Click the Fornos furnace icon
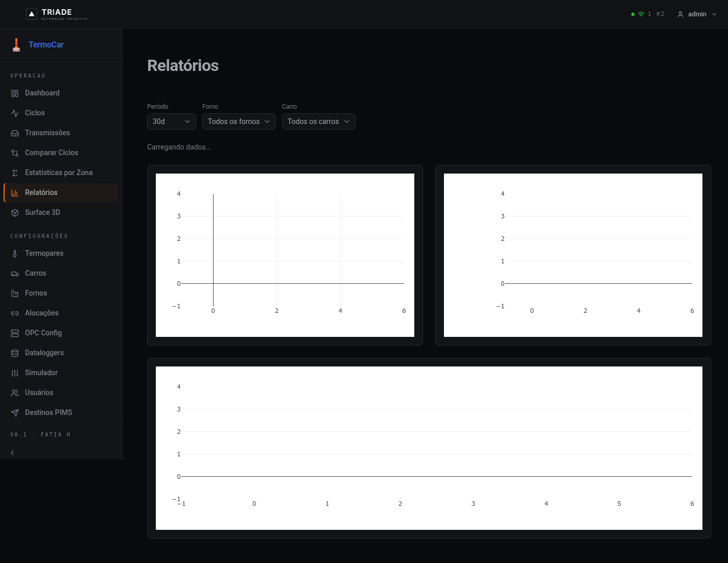Viewport: 728px width, 563px height. click(15, 293)
